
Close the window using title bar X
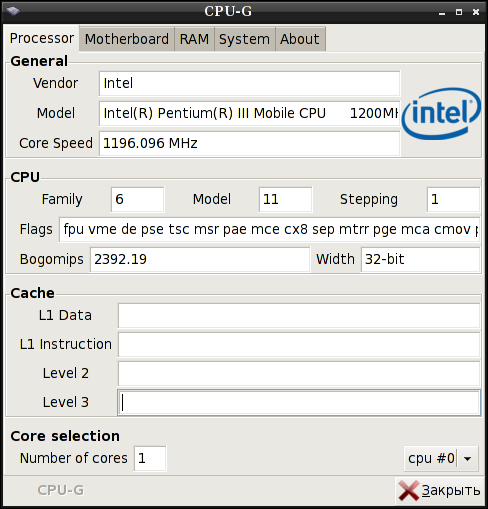click(476, 12)
